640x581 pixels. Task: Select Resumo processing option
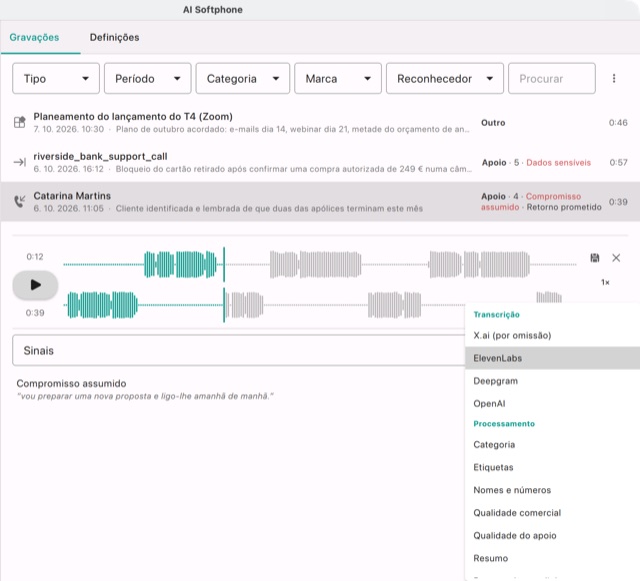coord(552,558)
